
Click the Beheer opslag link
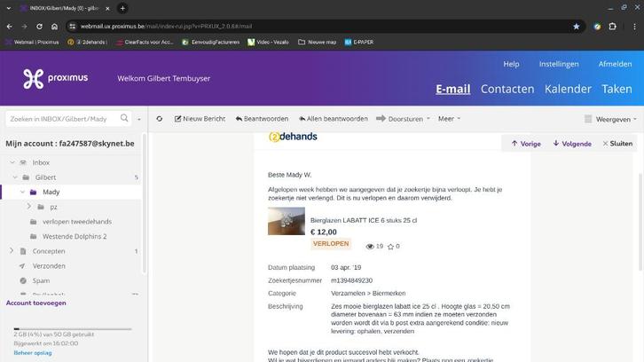32,353
